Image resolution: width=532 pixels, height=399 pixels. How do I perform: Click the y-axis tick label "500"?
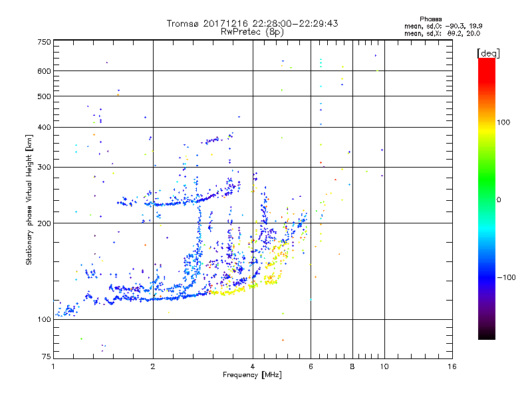point(45,96)
